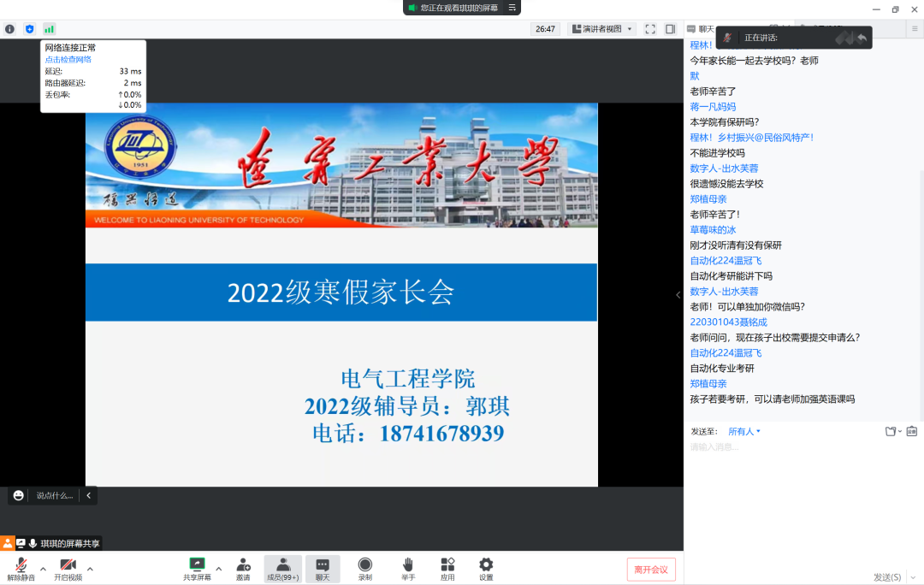Click the microphone icon beside 琪琪的屏幕共享
The height and width of the screenshot is (585, 924).
[33, 543]
